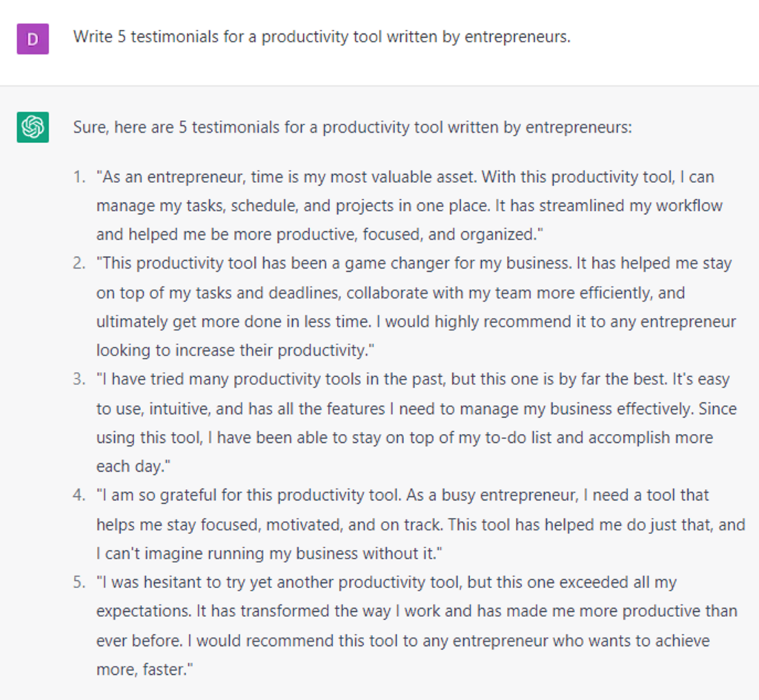This screenshot has height=700, width=759.
Task: Click list number 4 marker
Action: point(79,495)
